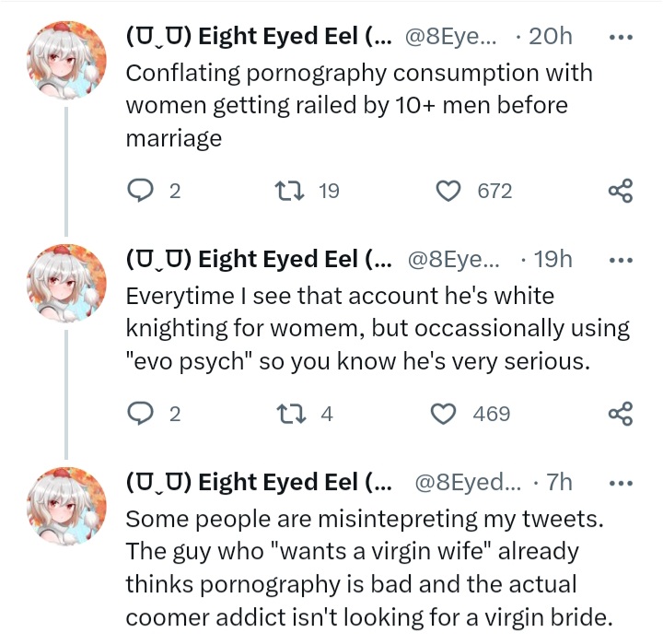Reply to the white knighting tweet
Screen dimensions: 663x644
(140, 414)
